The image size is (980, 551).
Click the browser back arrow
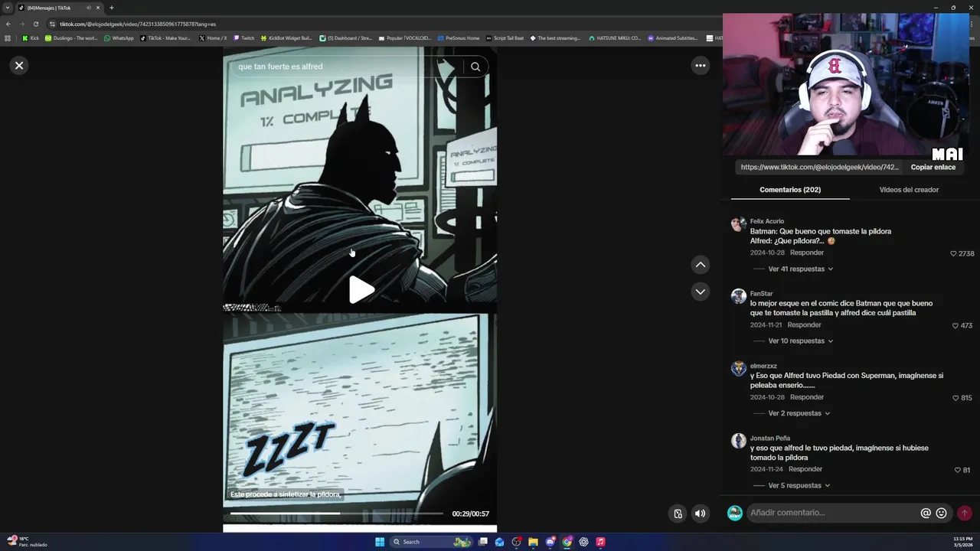(x=8, y=24)
